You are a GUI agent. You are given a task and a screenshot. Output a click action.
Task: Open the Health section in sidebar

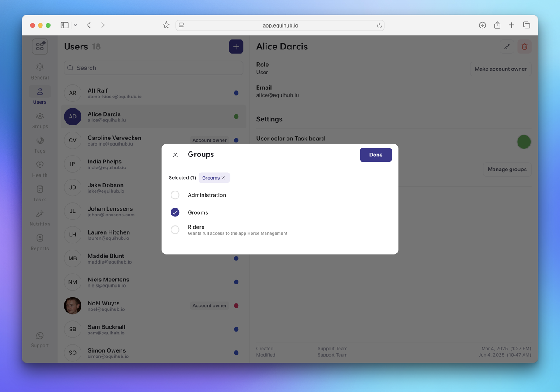pos(40,169)
